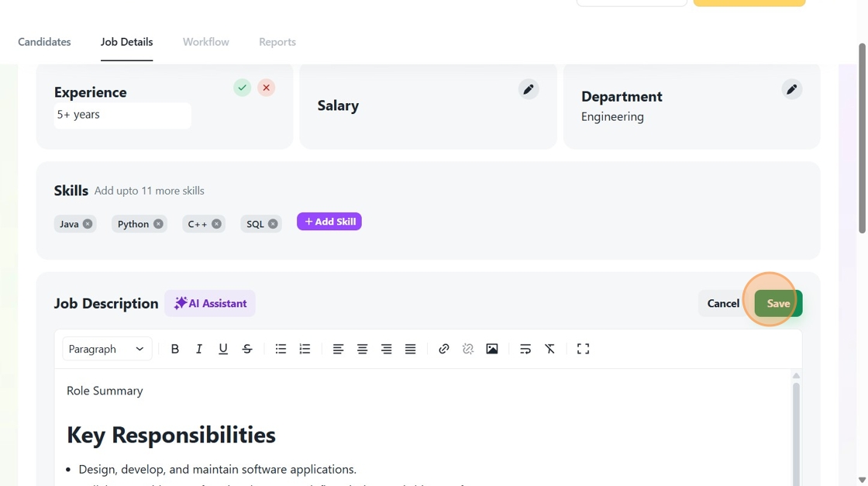Insert a hyperlink

click(x=443, y=349)
